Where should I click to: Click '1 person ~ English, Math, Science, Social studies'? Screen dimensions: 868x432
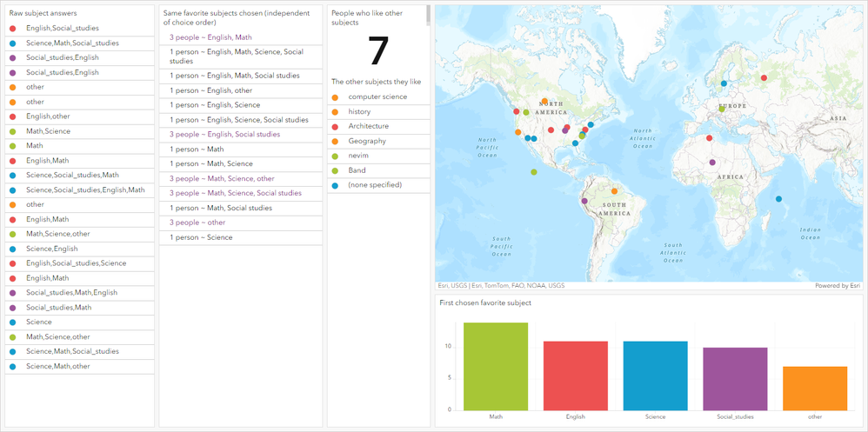coord(241,56)
